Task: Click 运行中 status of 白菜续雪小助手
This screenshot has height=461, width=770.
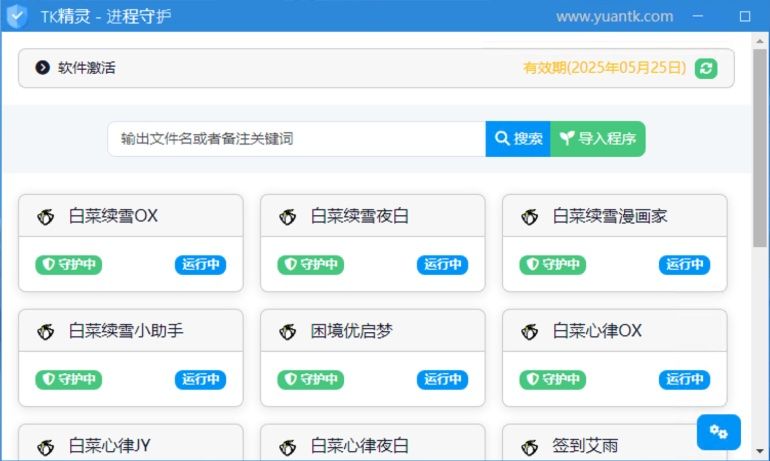Action: click(x=200, y=380)
